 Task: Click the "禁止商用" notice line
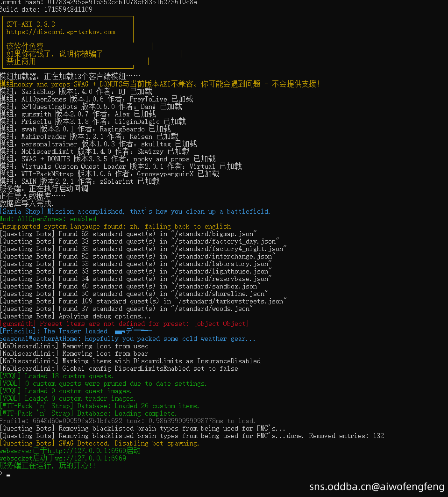click(21, 62)
